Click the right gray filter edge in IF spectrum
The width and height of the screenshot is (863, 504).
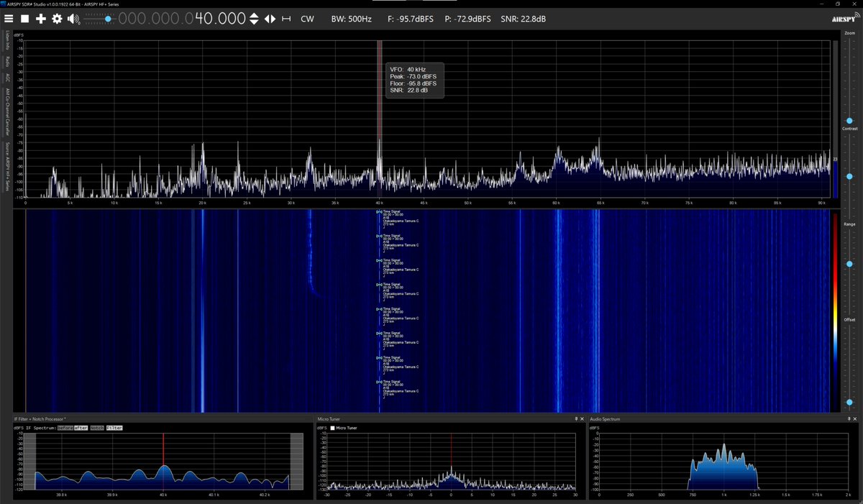tap(296, 461)
